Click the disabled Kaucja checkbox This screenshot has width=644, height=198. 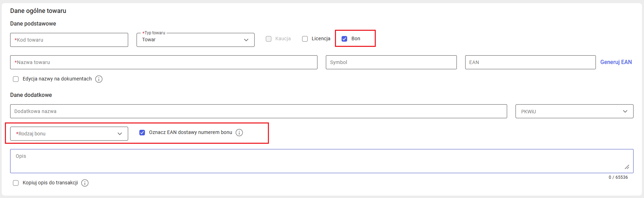point(269,39)
